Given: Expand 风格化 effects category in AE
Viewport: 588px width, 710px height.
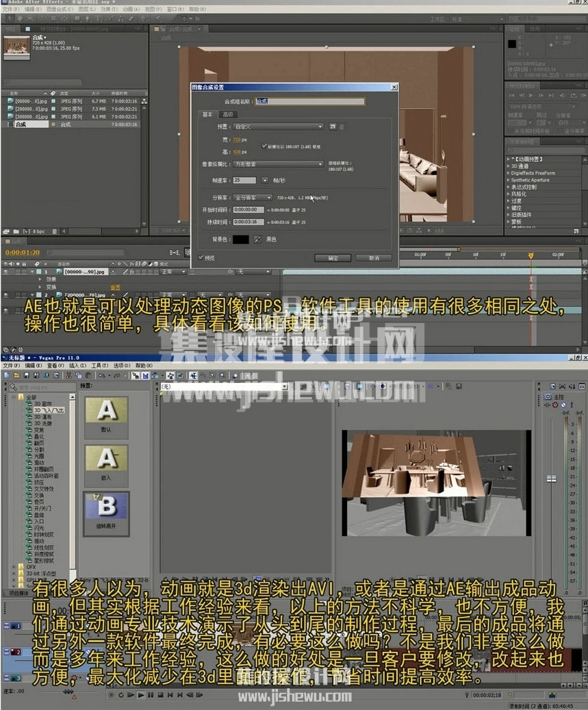Looking at the screenshot, I should click(x=509, y=194).
